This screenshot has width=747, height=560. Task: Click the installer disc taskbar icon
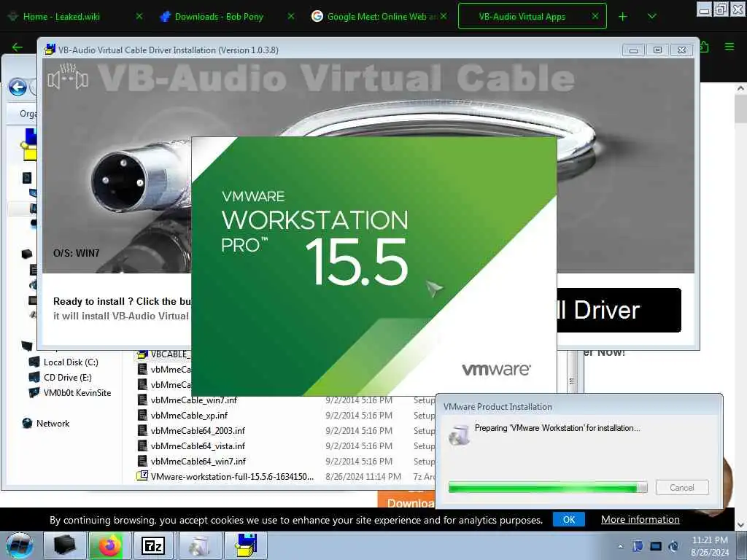[x=200, y=545]
